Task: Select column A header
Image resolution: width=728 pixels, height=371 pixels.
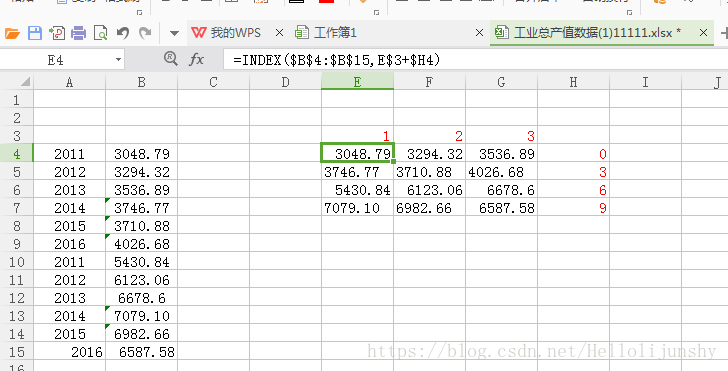Action: 70,82
